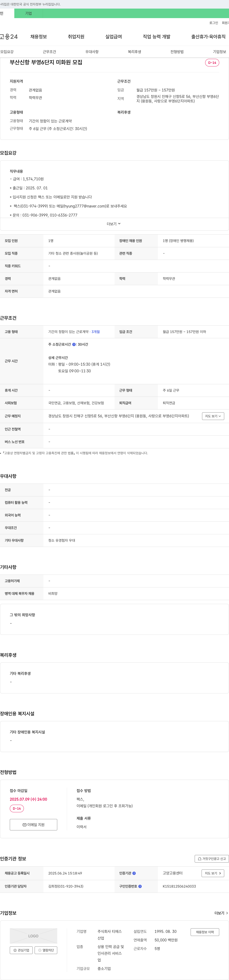Expand job description with 더보기 chevron
Viewport: 229px width, 980px height.
click(114, 224)
